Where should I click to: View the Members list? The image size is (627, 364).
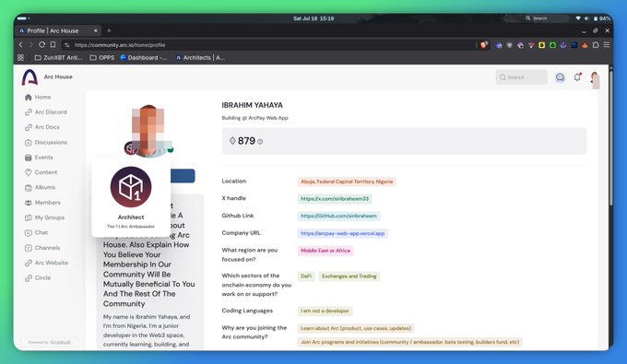(42, 203)
